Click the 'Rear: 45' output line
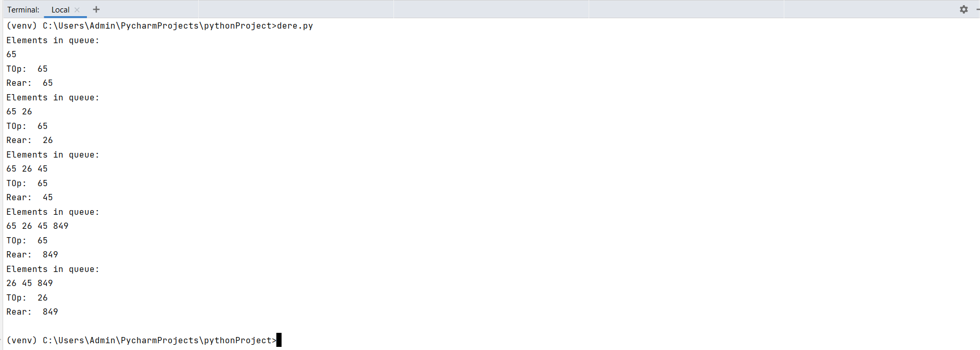The height and width of the screenshot is (350, 980). (x=30, y=198)
